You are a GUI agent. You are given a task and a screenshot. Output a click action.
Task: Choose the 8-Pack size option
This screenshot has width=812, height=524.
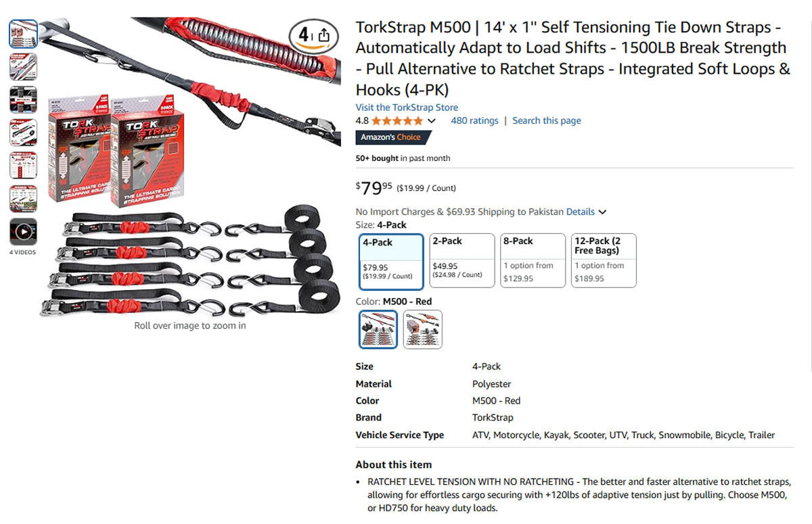pyautogui.click(x=533, y=261)
